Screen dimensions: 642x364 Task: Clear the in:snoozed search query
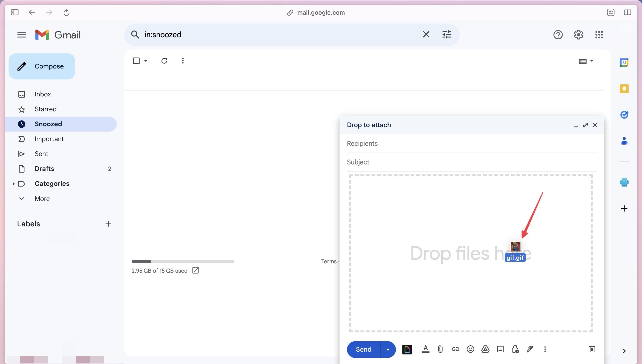(426, 34)
